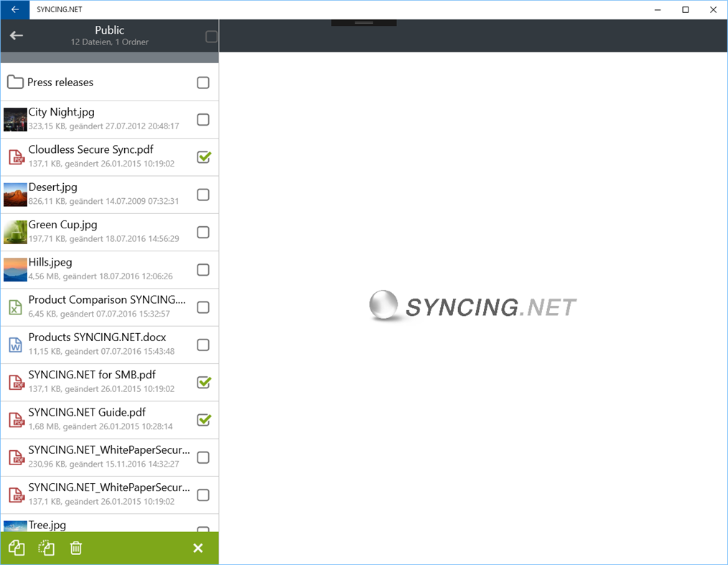The image size is (728, 565).
Task: Click the Press releases folder icon
Action: (15, 82)
